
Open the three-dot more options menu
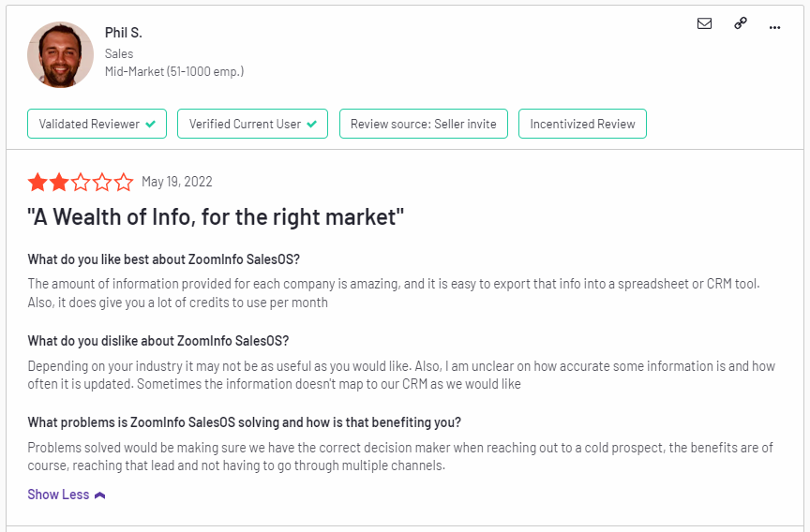coord(774,28)
